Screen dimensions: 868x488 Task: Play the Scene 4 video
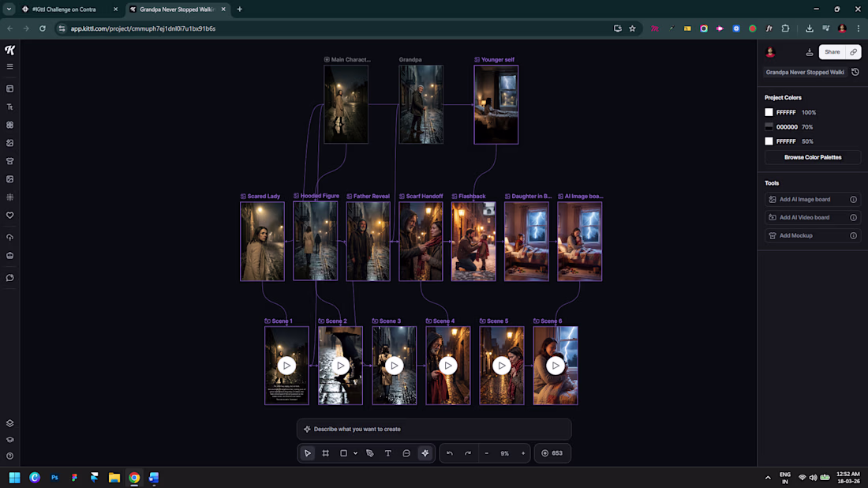(448, 366)
